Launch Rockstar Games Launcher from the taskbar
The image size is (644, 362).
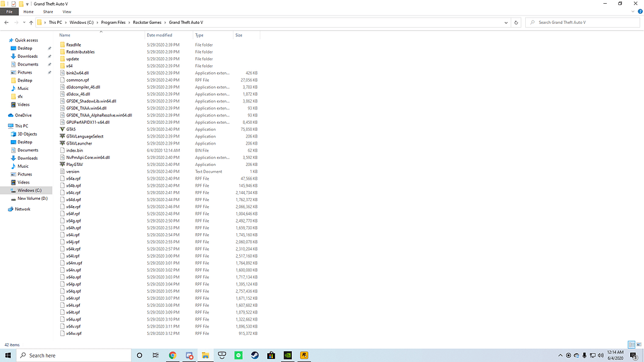304,355
